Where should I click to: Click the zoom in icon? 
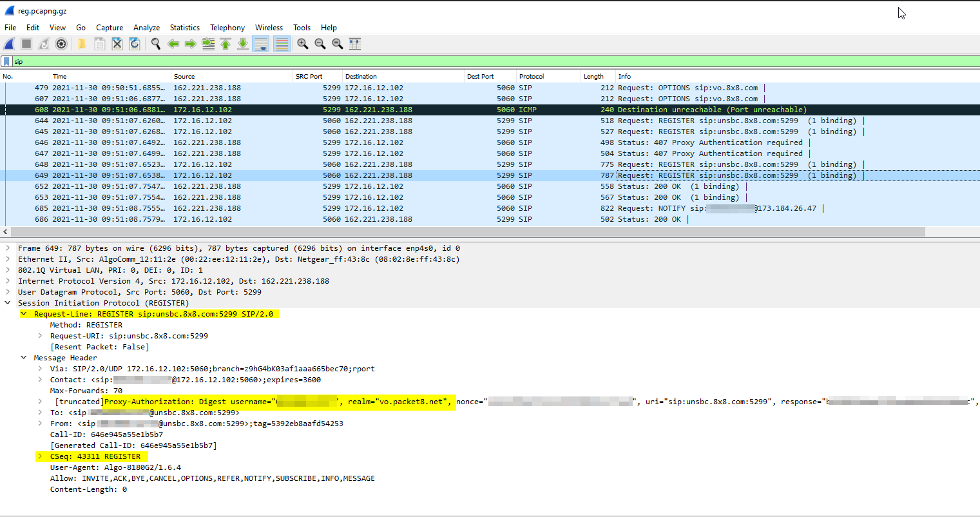coord(302,44)
